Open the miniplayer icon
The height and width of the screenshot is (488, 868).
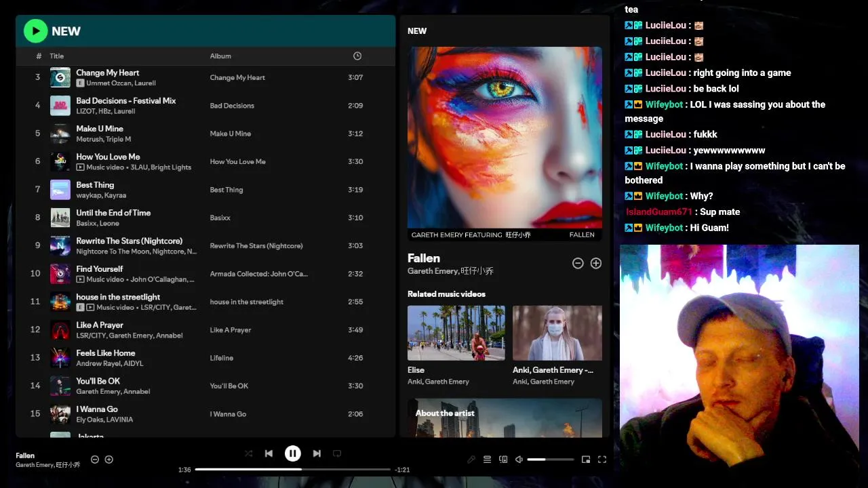[x=586, y=460]
